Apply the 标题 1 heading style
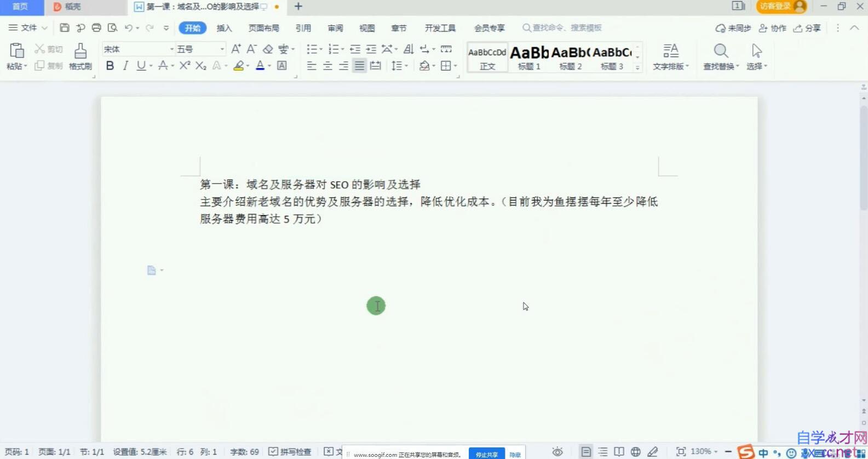The width and height of the screenshot is (868, 459). click(529, 57)
